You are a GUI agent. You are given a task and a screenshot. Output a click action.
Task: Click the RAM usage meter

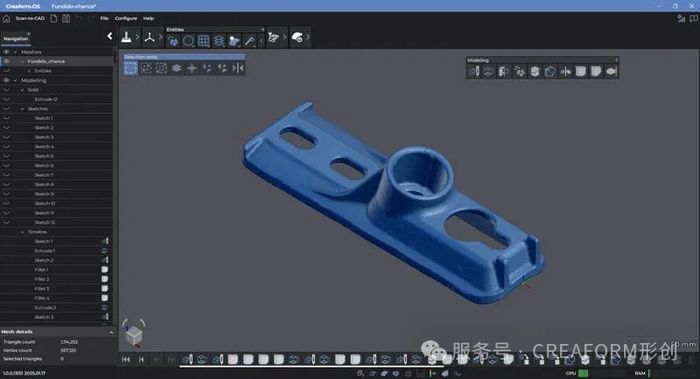click(x=649, y=373)
